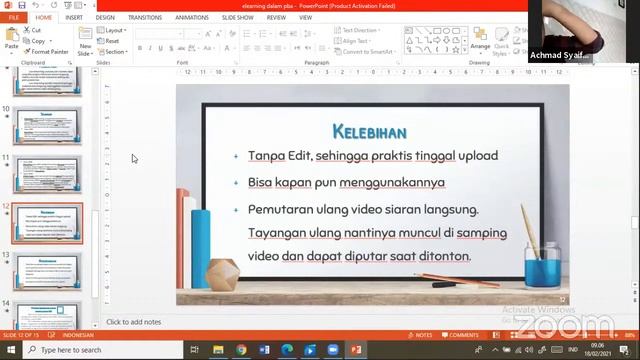Align text left in paragraph group
Viewport: 640px width, 360px height.
[x=247, y=48]
